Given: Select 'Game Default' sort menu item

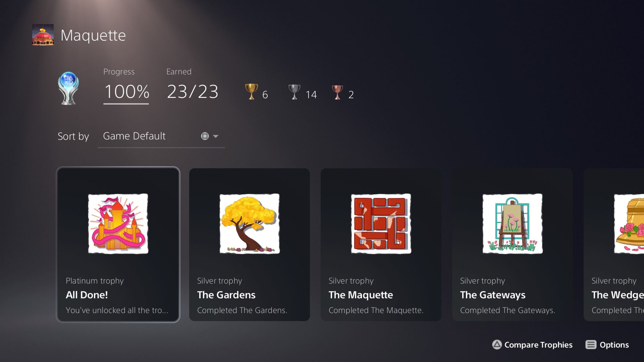Looking at the screenshot, I should tap(134, 136).
